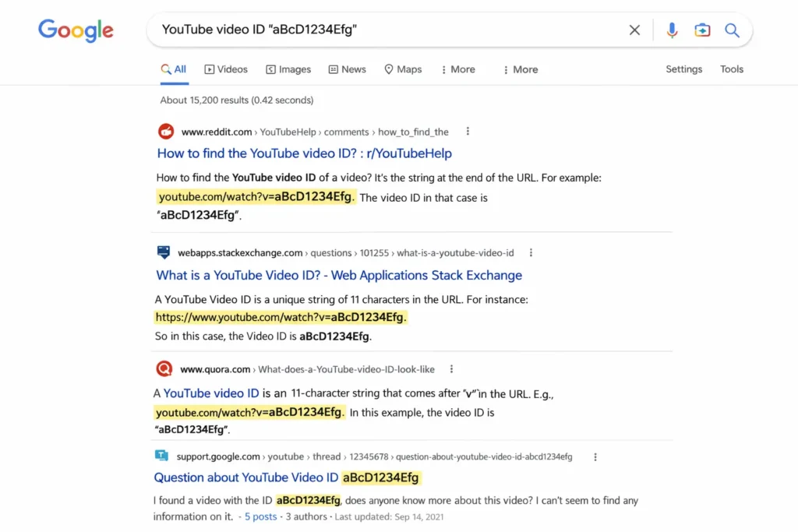The image size is (798, 532).
Task: Click the Stack Exchange favicon
Action: point(164,252)
